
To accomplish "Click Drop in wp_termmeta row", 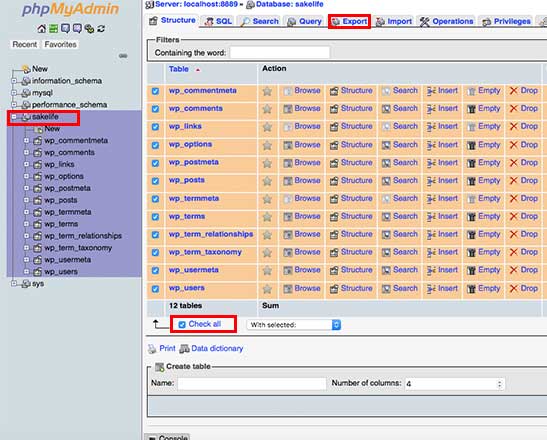I will click(x=524, y=199).
